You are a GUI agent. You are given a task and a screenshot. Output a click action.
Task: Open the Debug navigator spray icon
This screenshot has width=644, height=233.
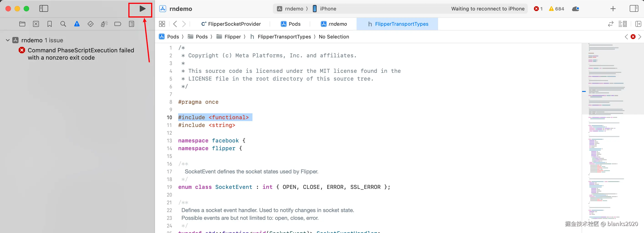[x=104, y=24]
